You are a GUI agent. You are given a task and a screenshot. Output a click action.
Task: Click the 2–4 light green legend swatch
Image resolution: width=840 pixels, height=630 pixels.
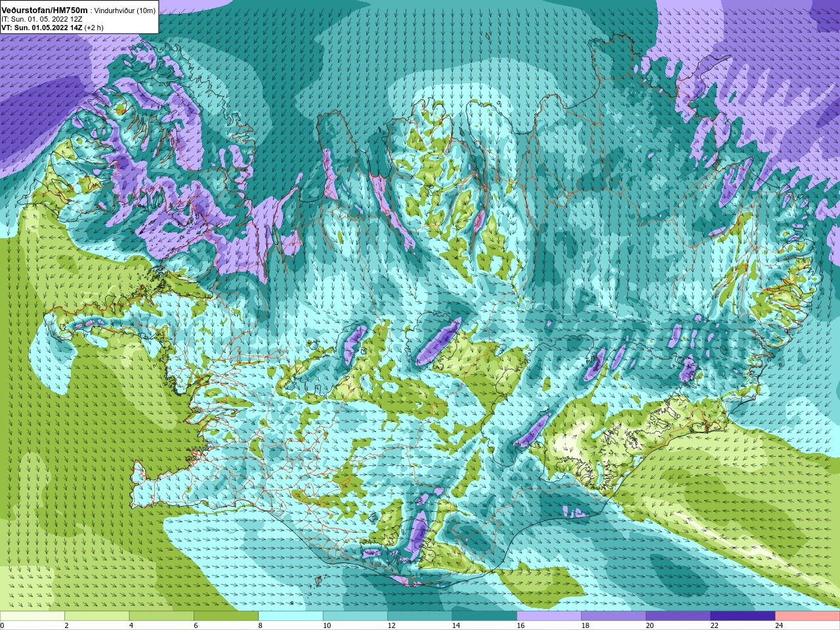pos(97,616)
